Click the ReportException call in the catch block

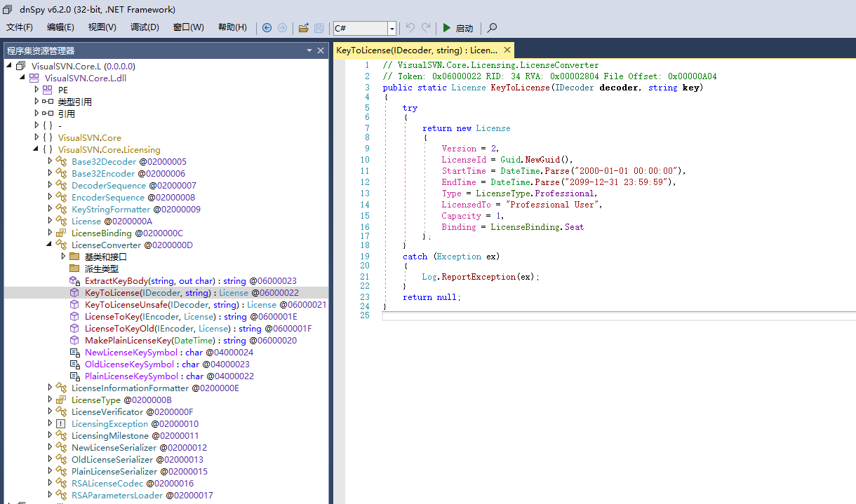479,277
